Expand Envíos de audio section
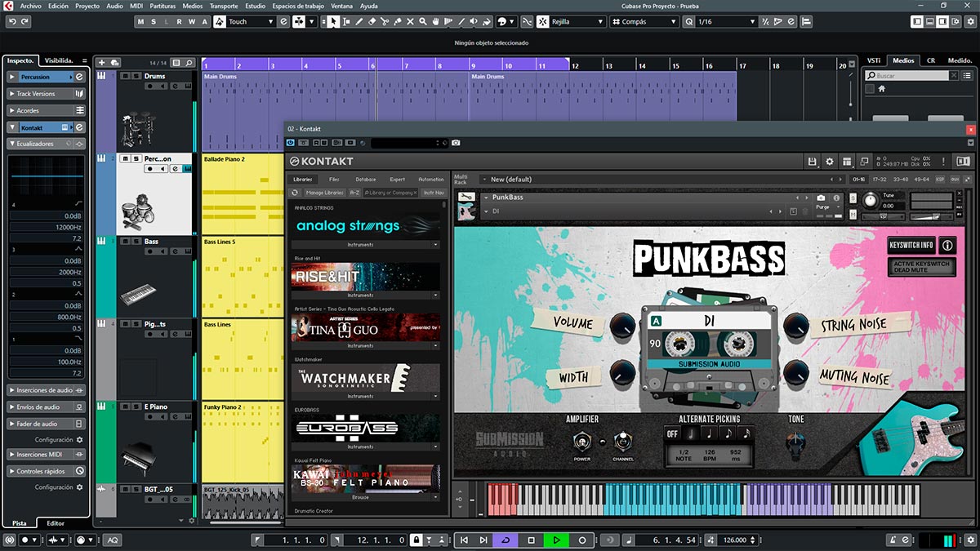Screen dimensions: 980x551 tap(47, 407)
